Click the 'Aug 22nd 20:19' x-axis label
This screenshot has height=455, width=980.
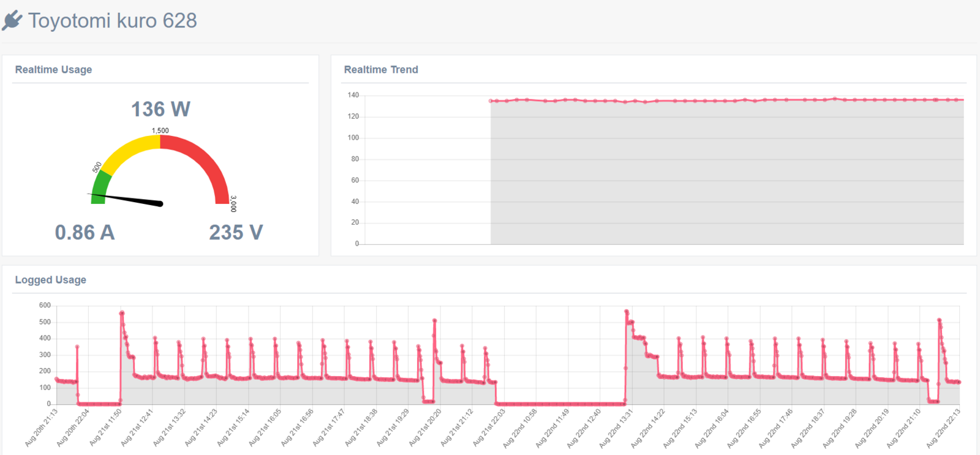[x=873, y=427]
